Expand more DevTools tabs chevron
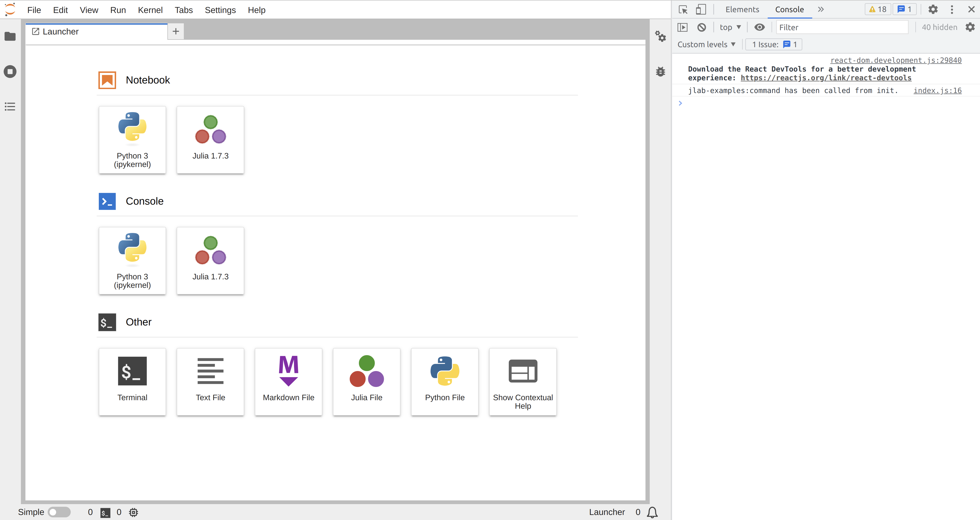 coord(821,10)
